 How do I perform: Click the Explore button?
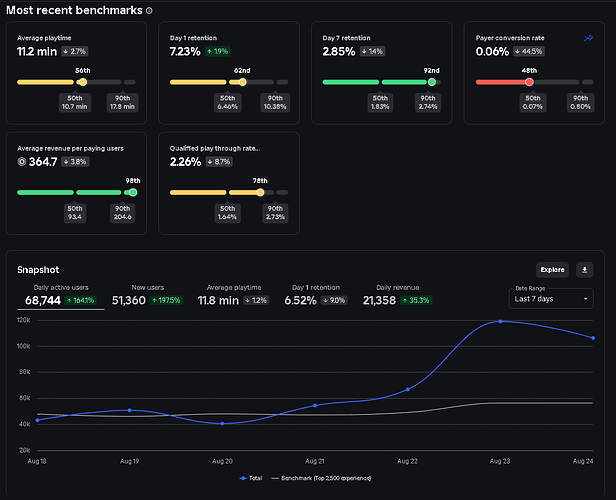coord(552,270)
